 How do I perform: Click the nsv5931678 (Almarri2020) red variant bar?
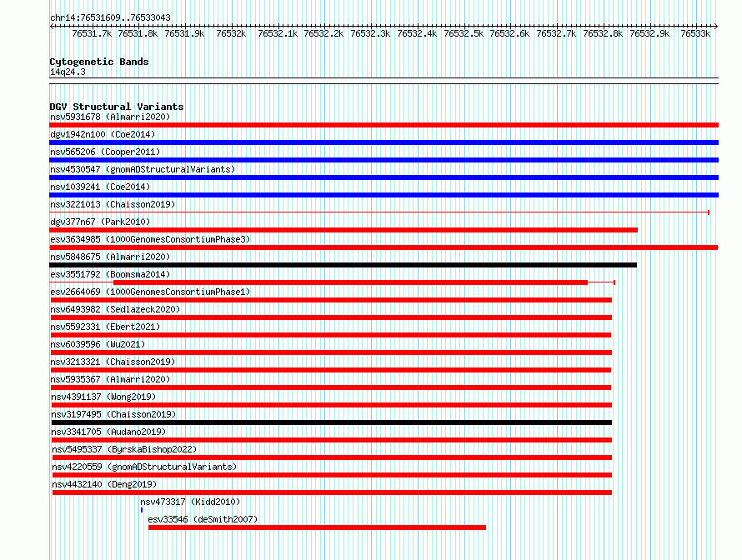(x=384, y=125)
